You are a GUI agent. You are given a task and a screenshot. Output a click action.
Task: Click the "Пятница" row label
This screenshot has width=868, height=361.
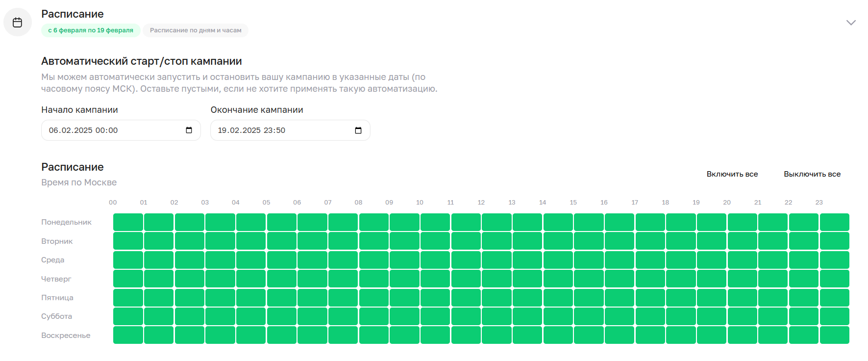[57, 298]
